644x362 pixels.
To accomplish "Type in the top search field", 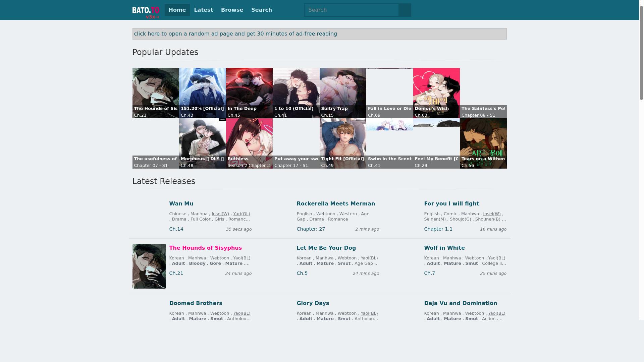I will click(x=351, y=10).
